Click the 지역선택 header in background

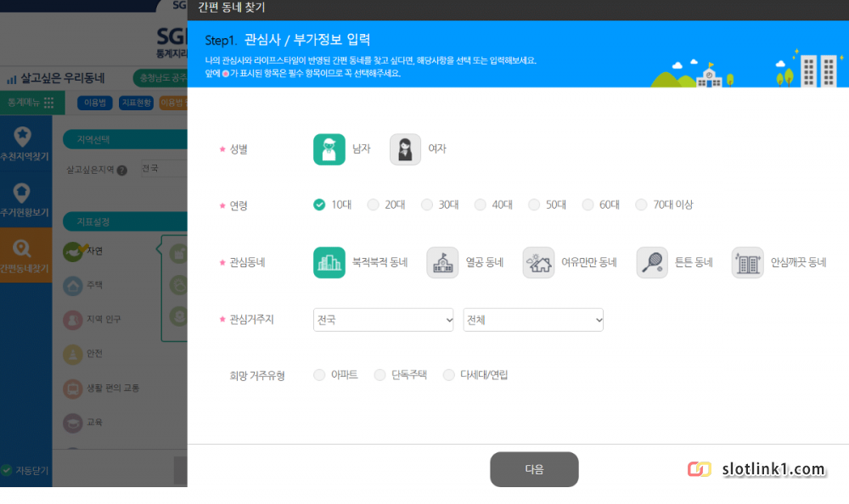[125, 140]
